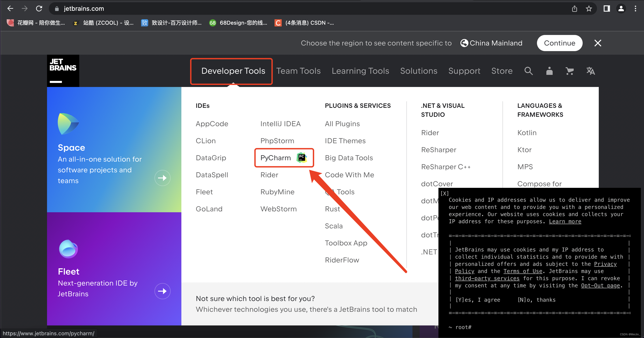Open CSDN bookmark
This screenshot has width=644, height=338.
click(304, 23)
